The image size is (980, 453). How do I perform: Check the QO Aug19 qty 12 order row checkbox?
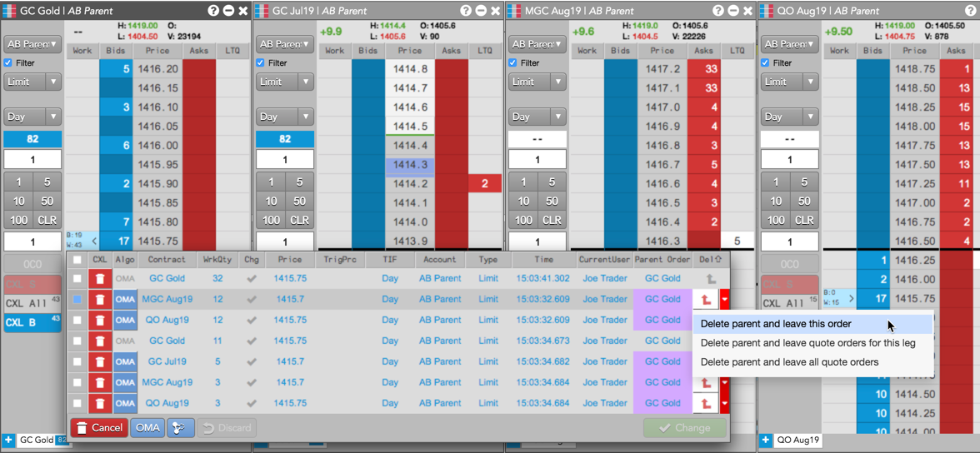[77, 320]
